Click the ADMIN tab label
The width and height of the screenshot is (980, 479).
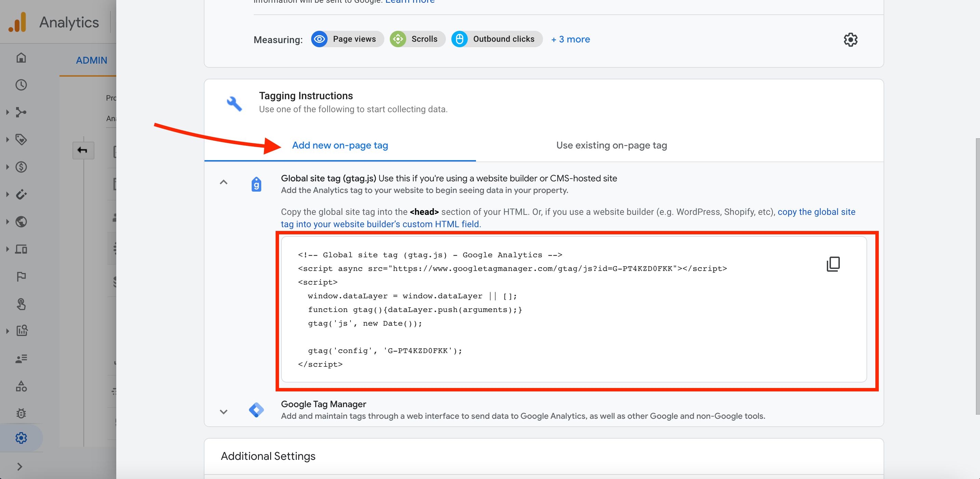(91, 60)
